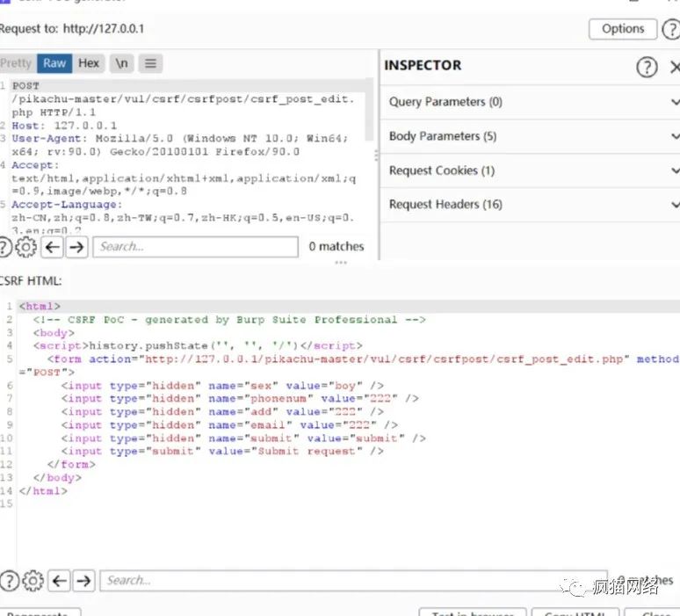Open request search settings gear
The height and width of the screenshot is (616, 680).
click(x=26, y=247)
